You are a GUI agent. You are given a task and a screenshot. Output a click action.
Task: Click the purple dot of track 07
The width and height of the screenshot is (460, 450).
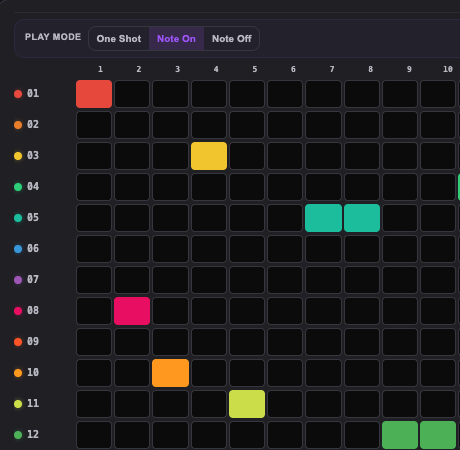[x=18, y=280]
